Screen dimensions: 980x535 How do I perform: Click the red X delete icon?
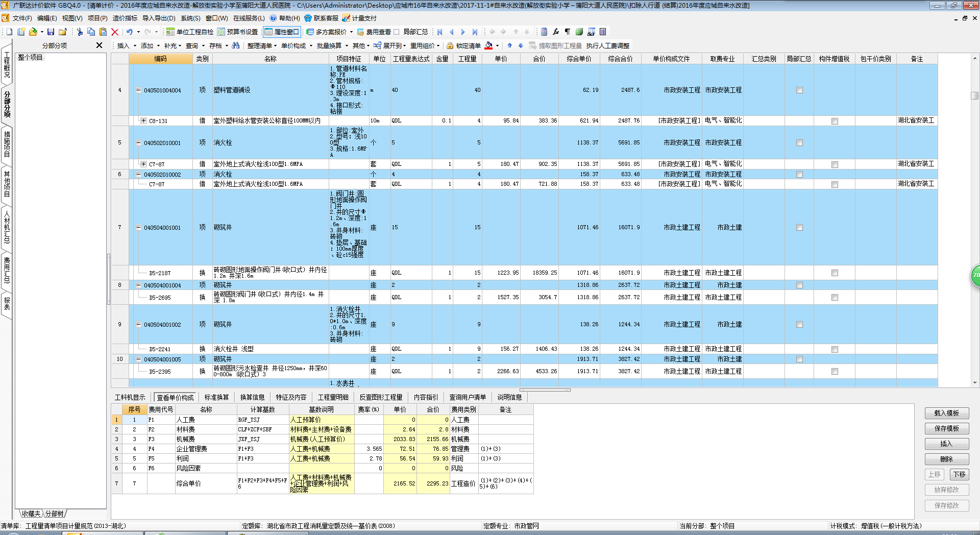(x=114, y=32)
